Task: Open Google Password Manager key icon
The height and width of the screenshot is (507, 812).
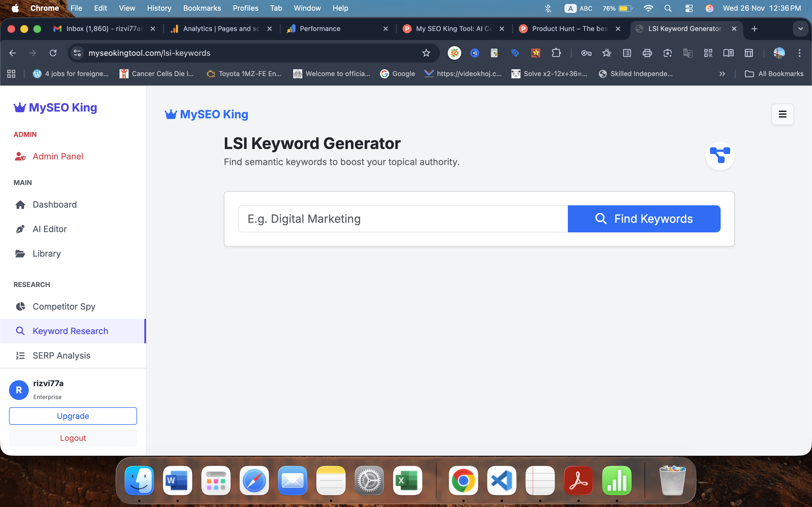Action: tap(586, 53)
